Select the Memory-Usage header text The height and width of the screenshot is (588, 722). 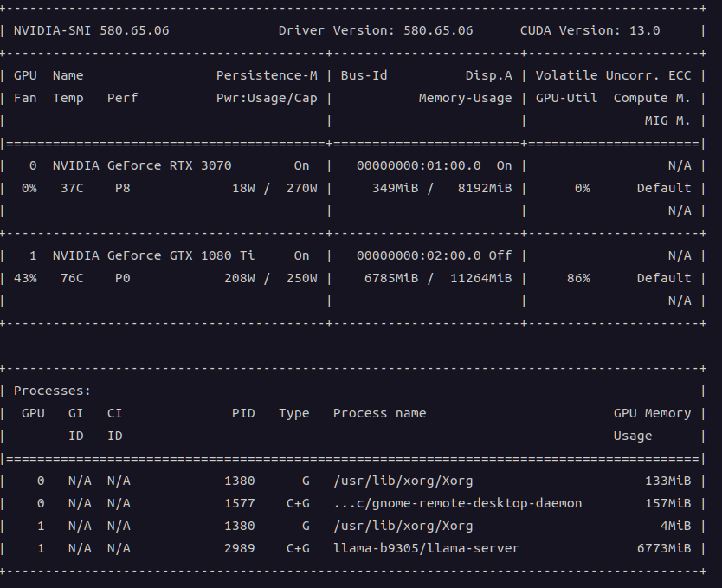point(465,99)
